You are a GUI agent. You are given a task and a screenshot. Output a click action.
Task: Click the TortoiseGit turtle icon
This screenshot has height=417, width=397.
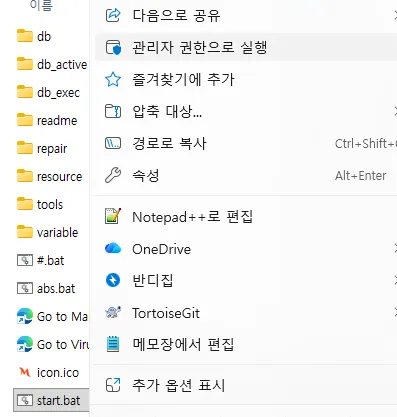coord(113,312)
